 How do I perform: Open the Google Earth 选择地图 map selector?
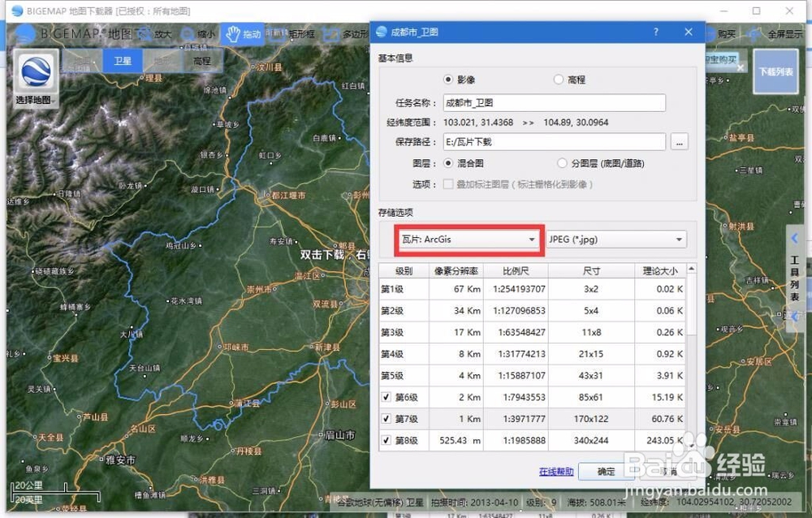[36, 75]
